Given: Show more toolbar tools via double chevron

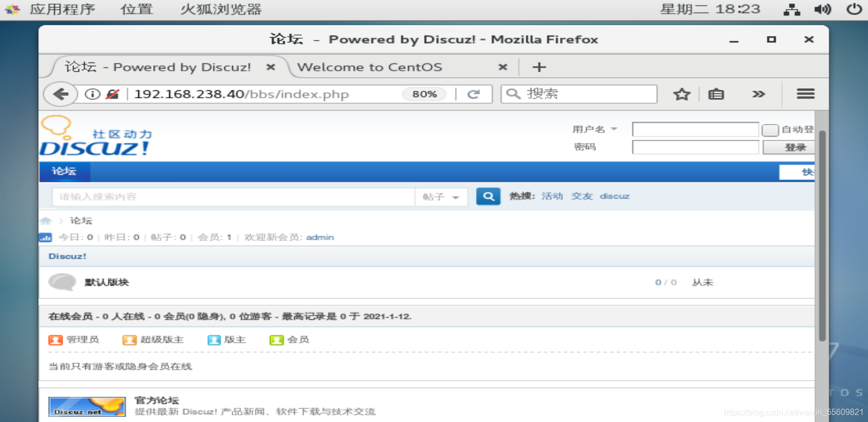Looking at the screenshot, I should pos(758,94).
